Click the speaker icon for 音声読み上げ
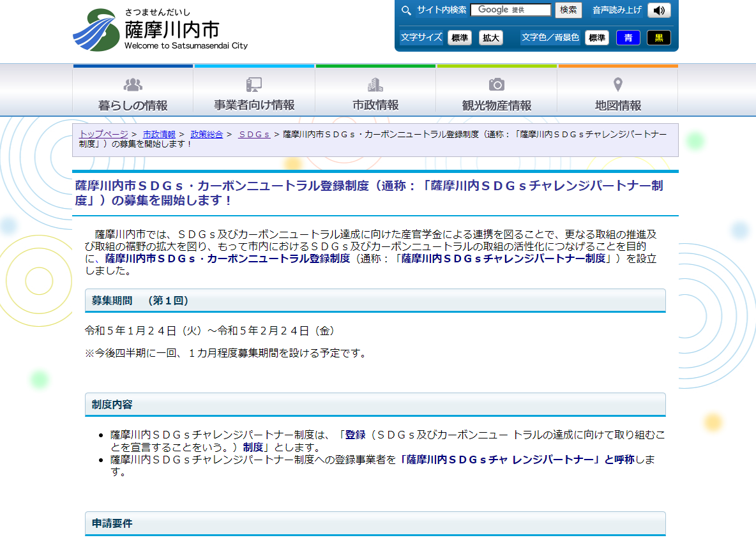Screen dimensions: 756x547 [x=658, y=10]
